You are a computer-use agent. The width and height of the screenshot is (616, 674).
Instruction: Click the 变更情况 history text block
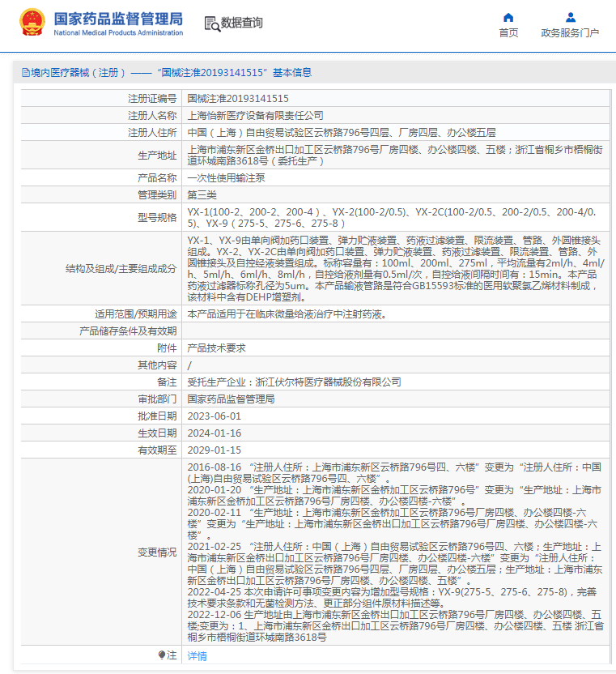[x=396, y=552]
